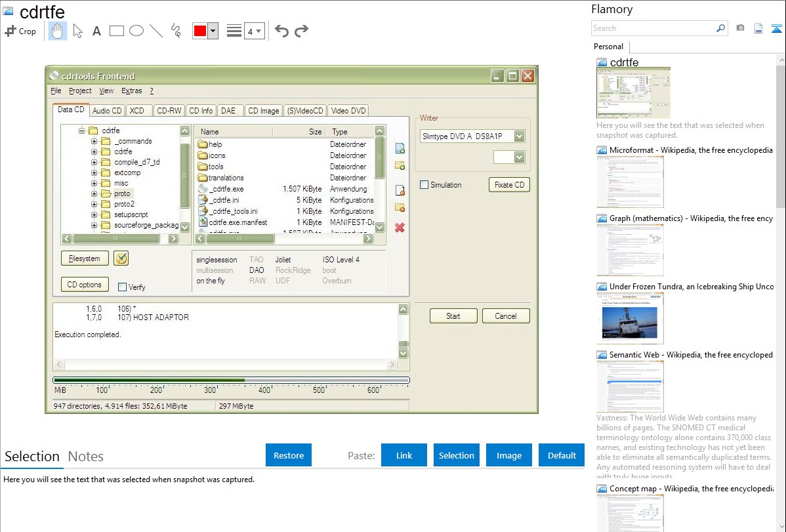Select the ellipse drawing tool

tap(136, 31)
